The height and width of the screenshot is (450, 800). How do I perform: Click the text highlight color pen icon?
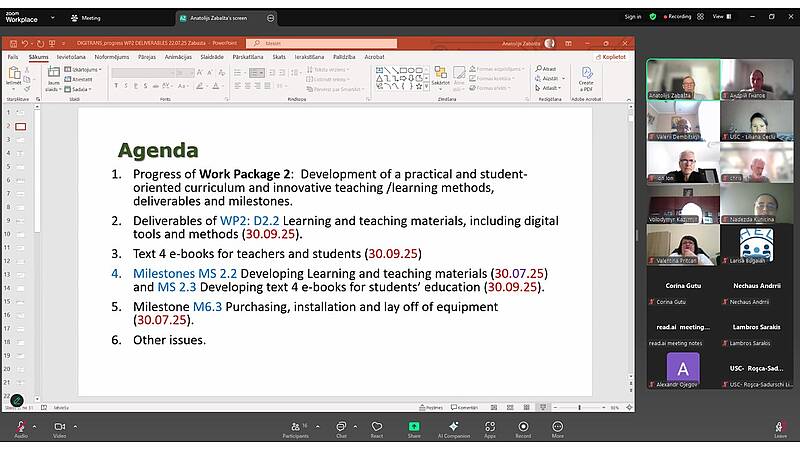click(199, 86)
